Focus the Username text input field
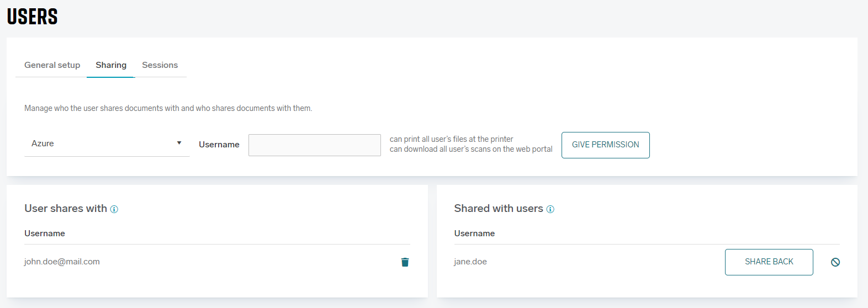 pos(314,145)
